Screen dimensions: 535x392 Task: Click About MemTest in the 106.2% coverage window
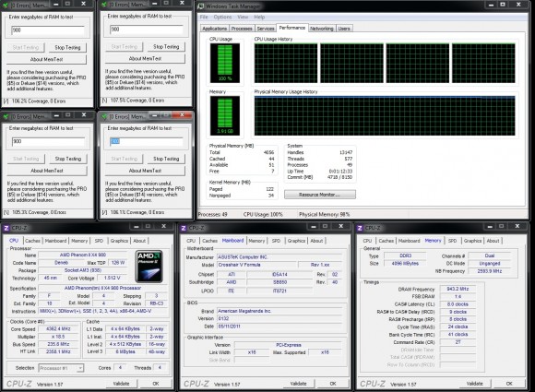[x=46, y=59]
